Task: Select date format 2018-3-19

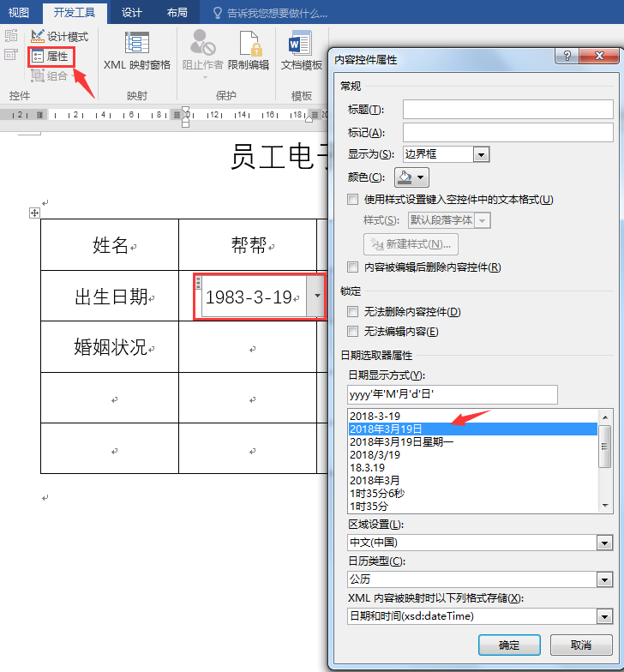Action: tap(473, 417)
